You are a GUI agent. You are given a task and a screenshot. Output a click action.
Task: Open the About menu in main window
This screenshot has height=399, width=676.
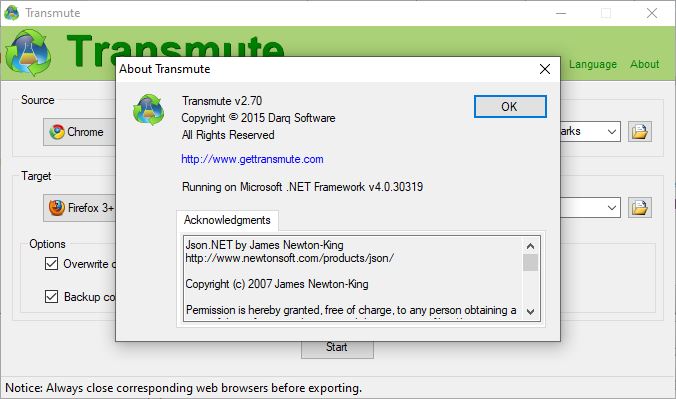[645, 64]
